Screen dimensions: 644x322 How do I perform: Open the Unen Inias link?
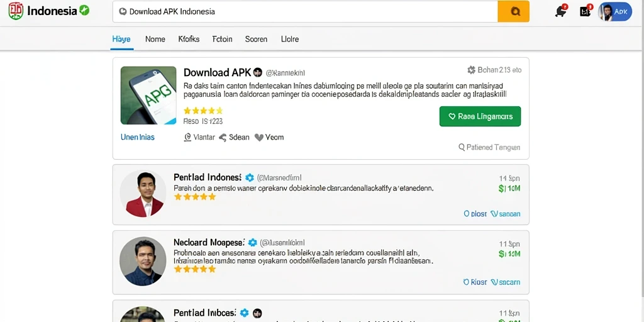point(138,137)
